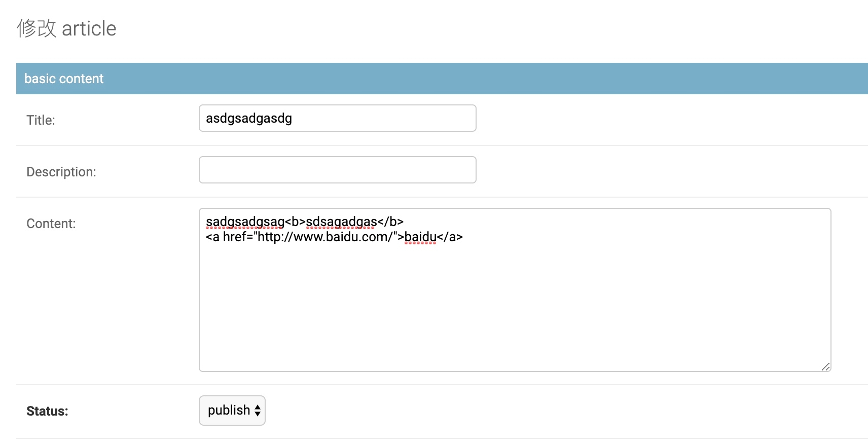The width and height of the screenshot is (868, 446).
Task: Click the "Description:" field label
Action: click(61, 172)
